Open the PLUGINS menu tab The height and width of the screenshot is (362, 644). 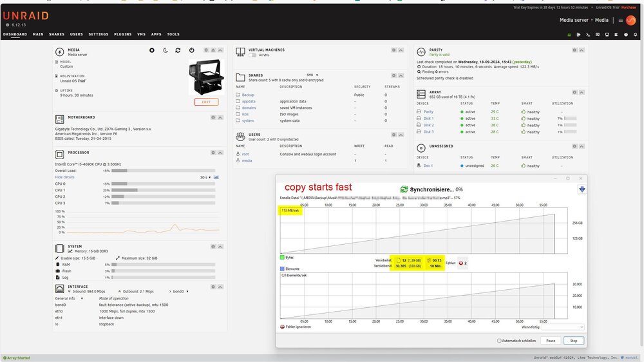[123, 35]
